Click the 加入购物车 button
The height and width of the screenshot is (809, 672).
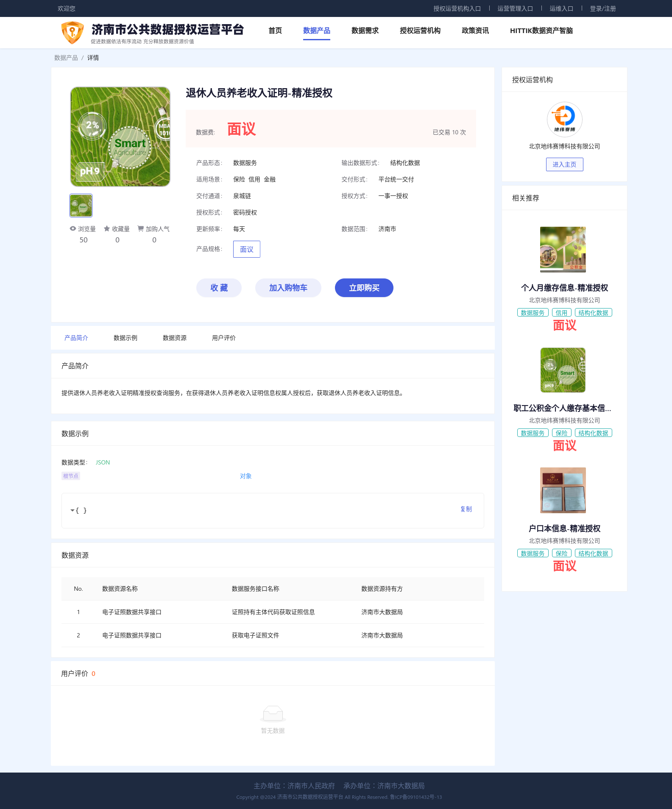(288, 288)
